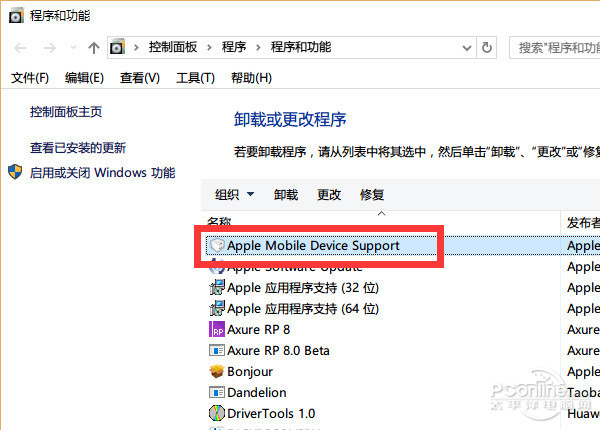
Task: Open the 组织 dropdown menu
Action: 234,195
